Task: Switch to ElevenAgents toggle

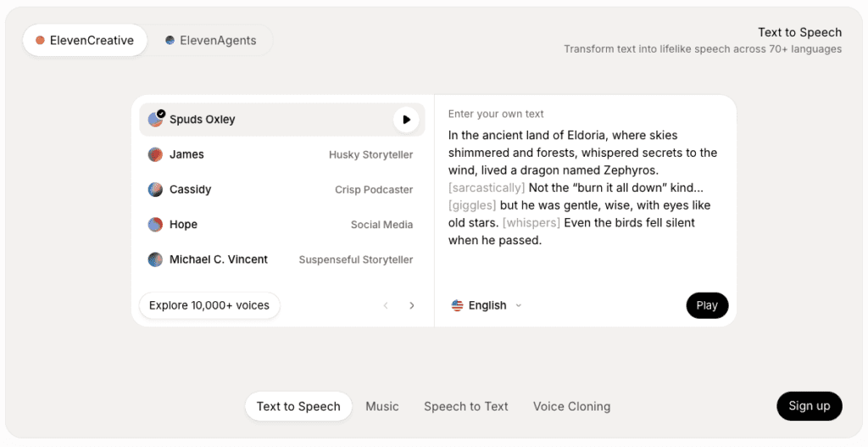Action: pos(210,40)
